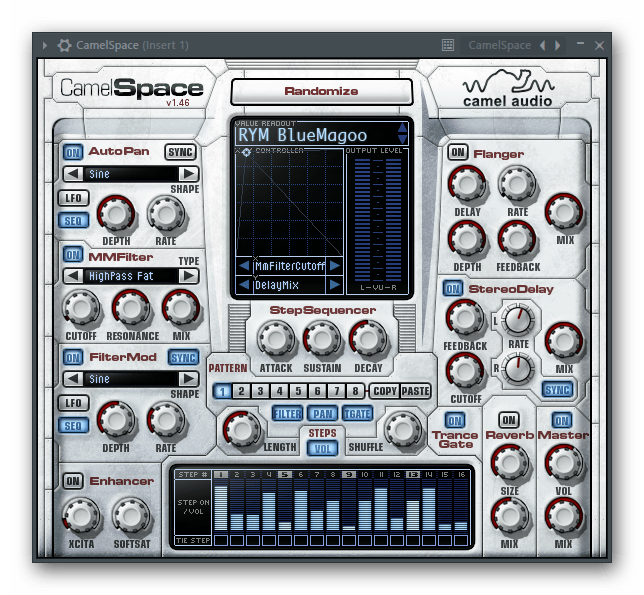Switch steps view to VOL
This screenshot has width=644, height=595.
coord(323,449)
